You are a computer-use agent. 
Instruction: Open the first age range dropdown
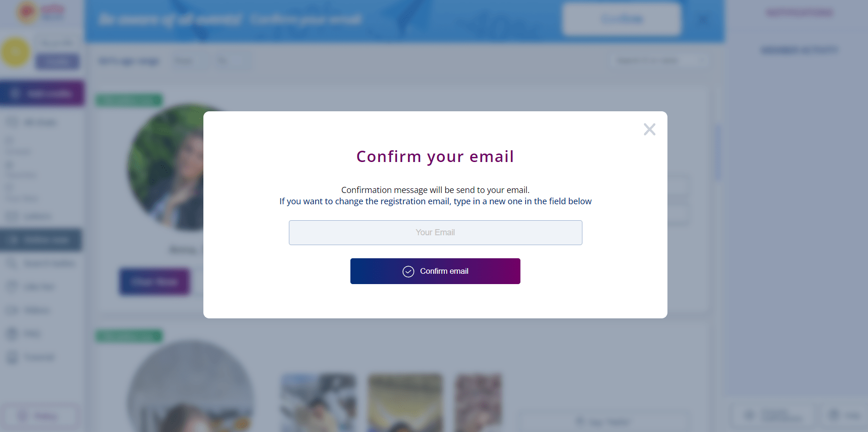pos(189,61)
